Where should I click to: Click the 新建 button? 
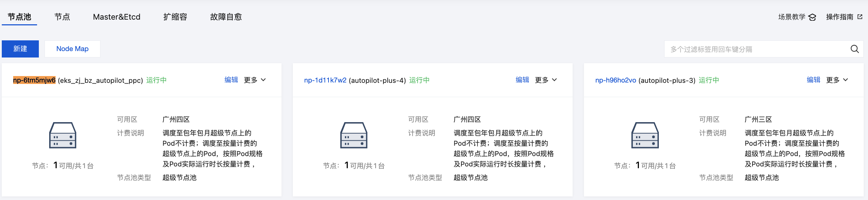20,49
